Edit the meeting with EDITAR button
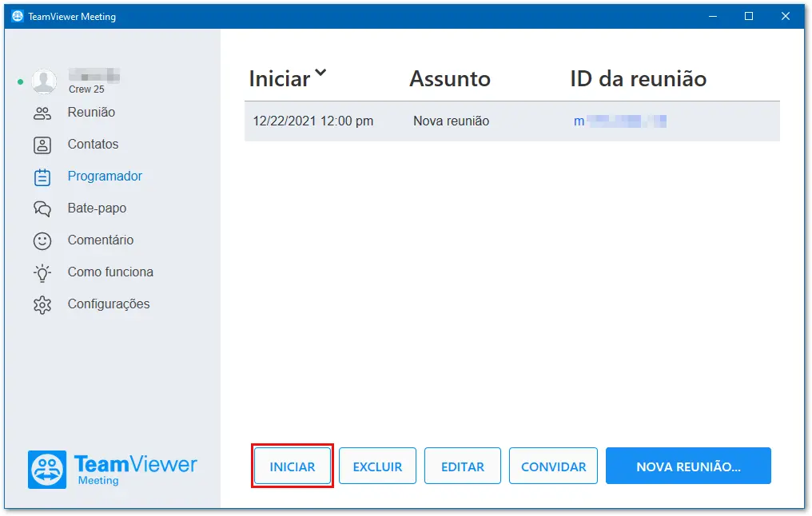Image resolution: width=812 pixels, height=516 pixels. (463, 466)
